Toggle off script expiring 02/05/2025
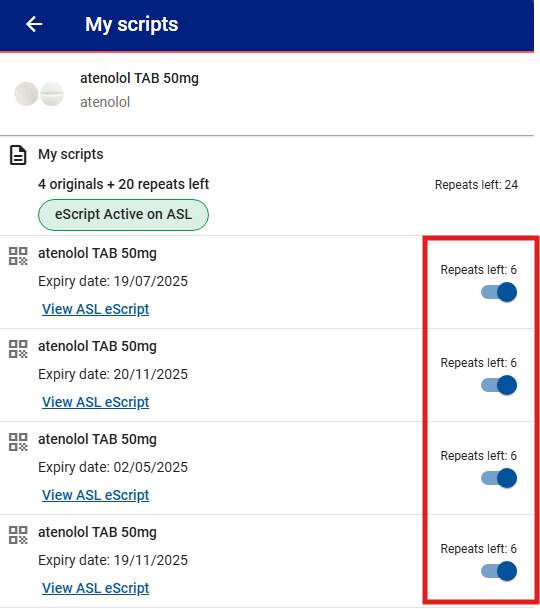Viewport: 540px width, 609px height. [x=499, y=478]
